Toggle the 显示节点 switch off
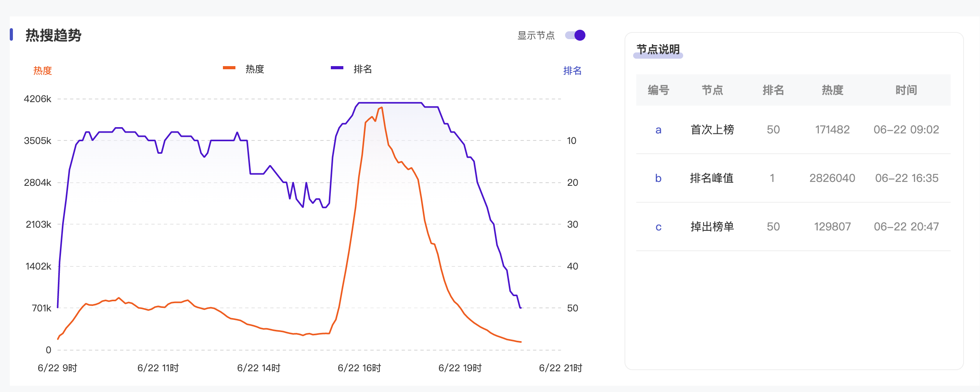 click(575, 35)
